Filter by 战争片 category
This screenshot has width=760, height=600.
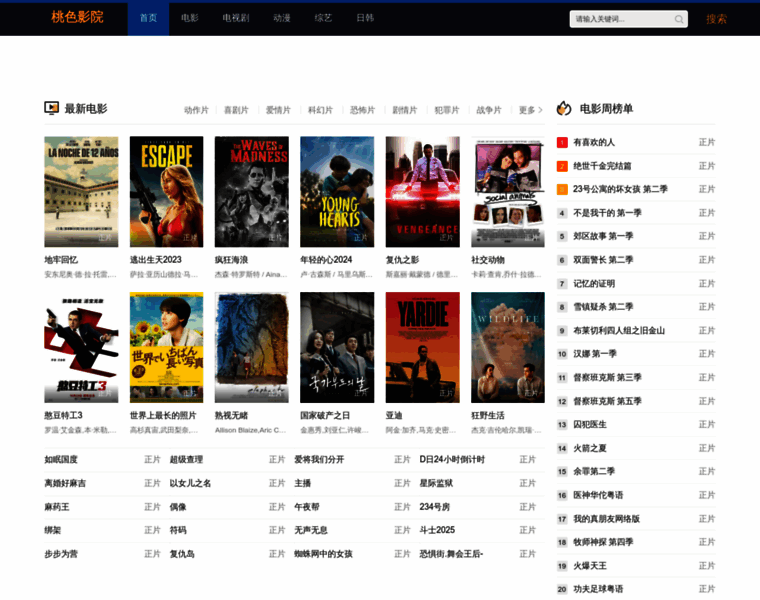coord(489,110)
